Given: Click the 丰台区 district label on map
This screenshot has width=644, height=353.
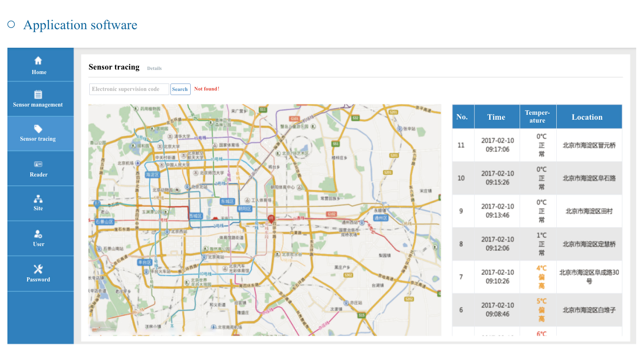Looking at the screenshot, I should (145, 262).
